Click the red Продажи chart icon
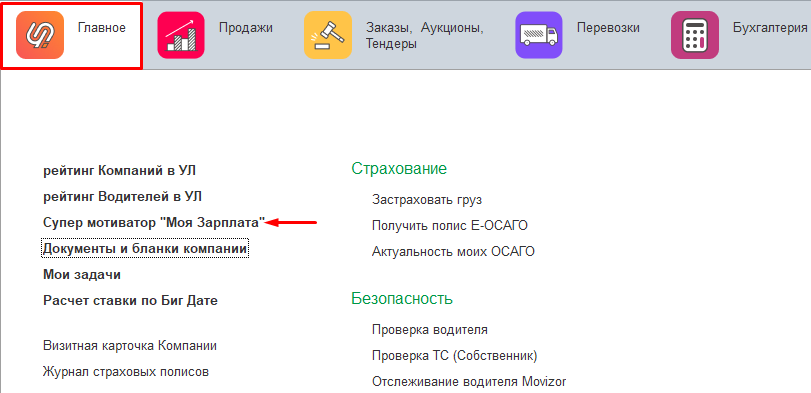This screenshot has width=811, height=393. (x=181, y=35)
